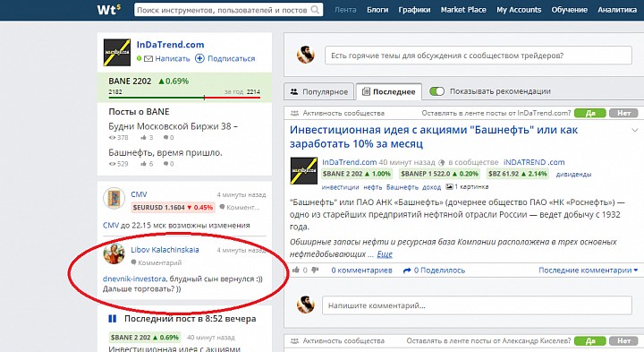Click the user avatar beside the new post field
644x352 pixels.
[306, 55]
